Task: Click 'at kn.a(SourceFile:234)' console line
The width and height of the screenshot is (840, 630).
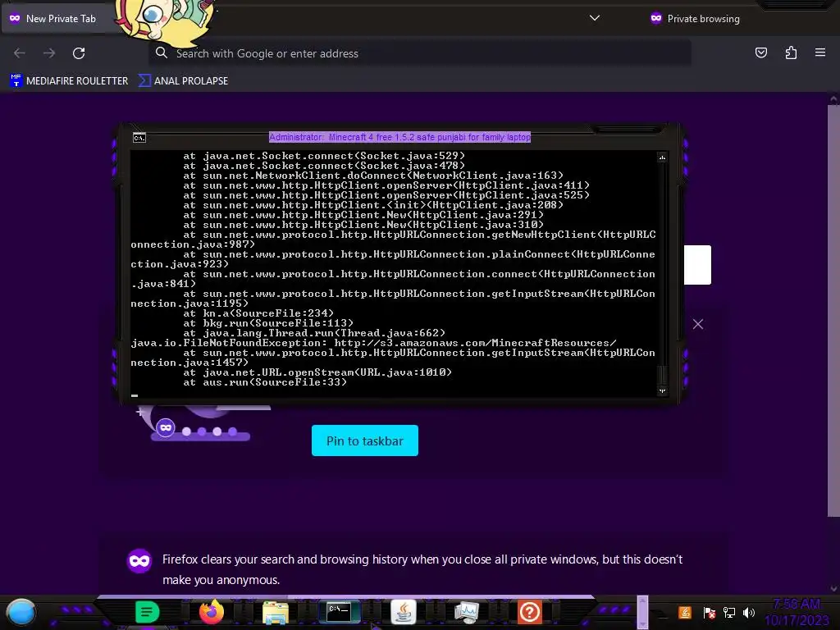Action: (258, 313)
